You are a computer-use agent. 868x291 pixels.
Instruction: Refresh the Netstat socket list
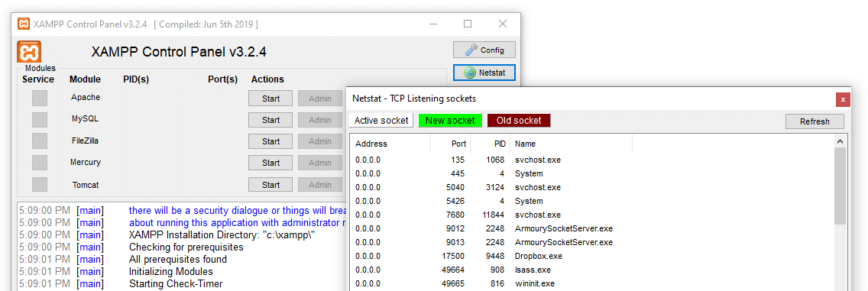click(815, 121)
